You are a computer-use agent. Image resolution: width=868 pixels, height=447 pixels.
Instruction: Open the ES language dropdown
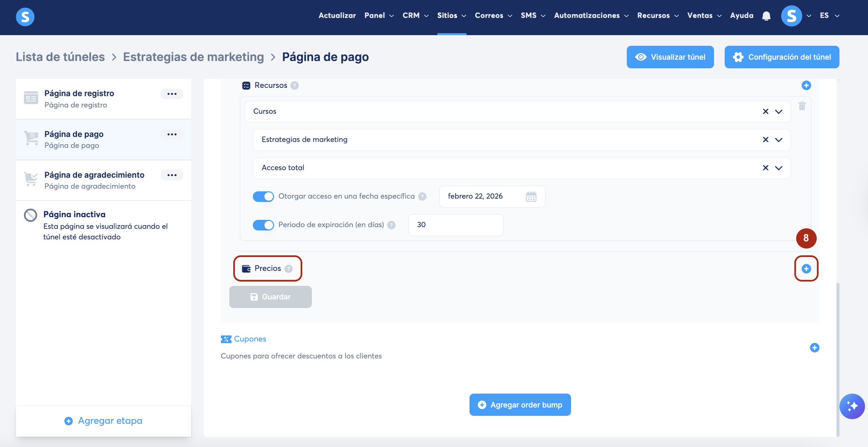(x=829, y=16)
